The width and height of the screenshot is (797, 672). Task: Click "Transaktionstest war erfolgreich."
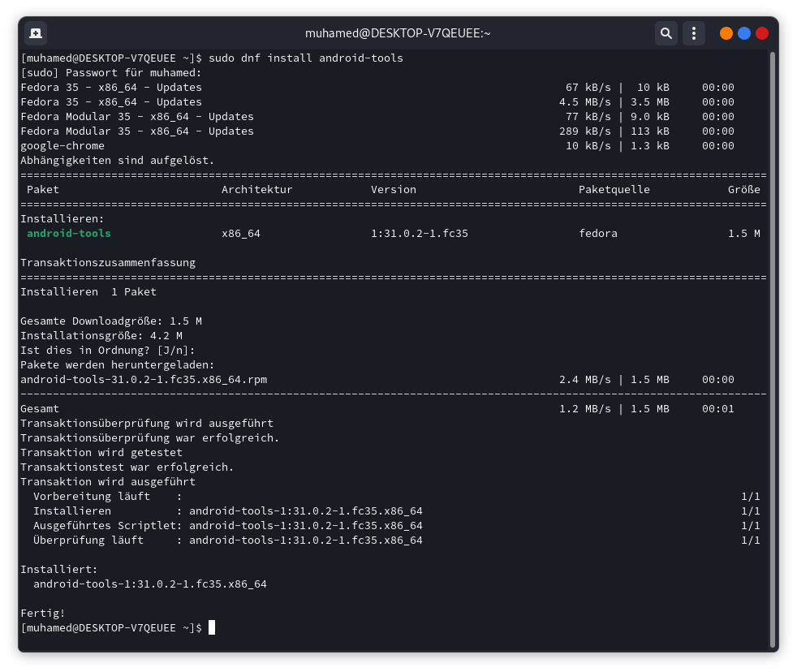tap(127, 467)
